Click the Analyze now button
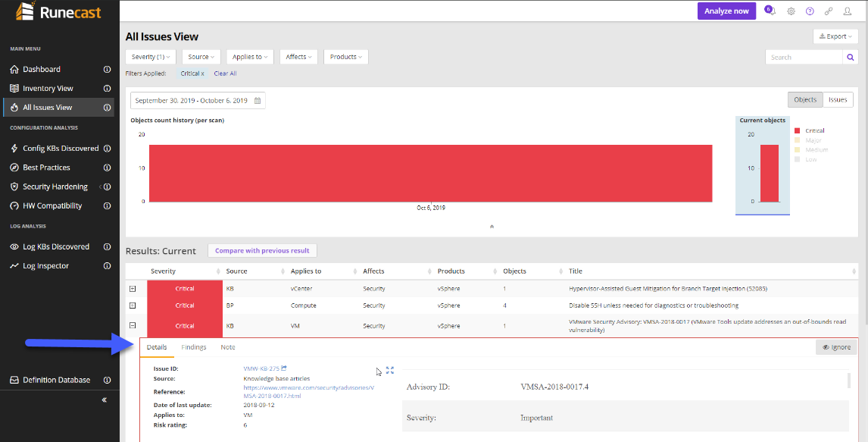The image size is (868, 442). [726, 11]
